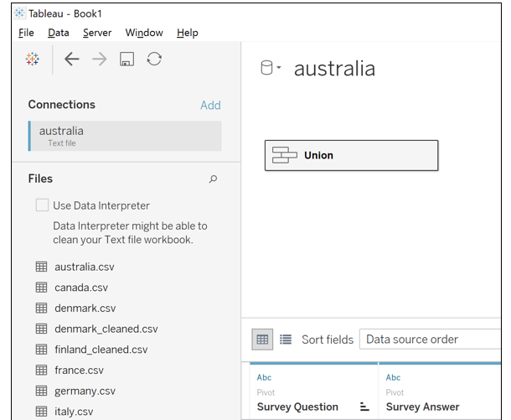Click the Abc data type on Survey Answer

tap(393, 378)
